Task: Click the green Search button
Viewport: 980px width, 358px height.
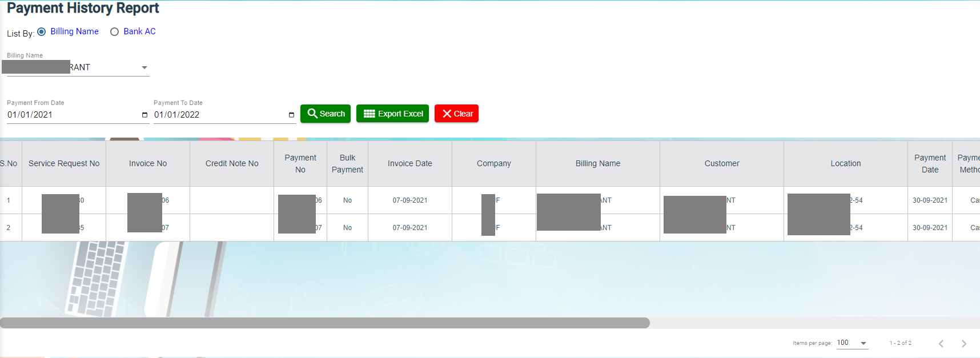Action: click(x=326, y=114)
